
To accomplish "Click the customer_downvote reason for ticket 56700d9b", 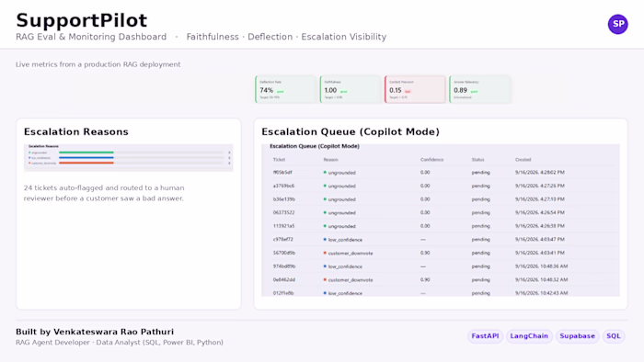I will (348, 254).
